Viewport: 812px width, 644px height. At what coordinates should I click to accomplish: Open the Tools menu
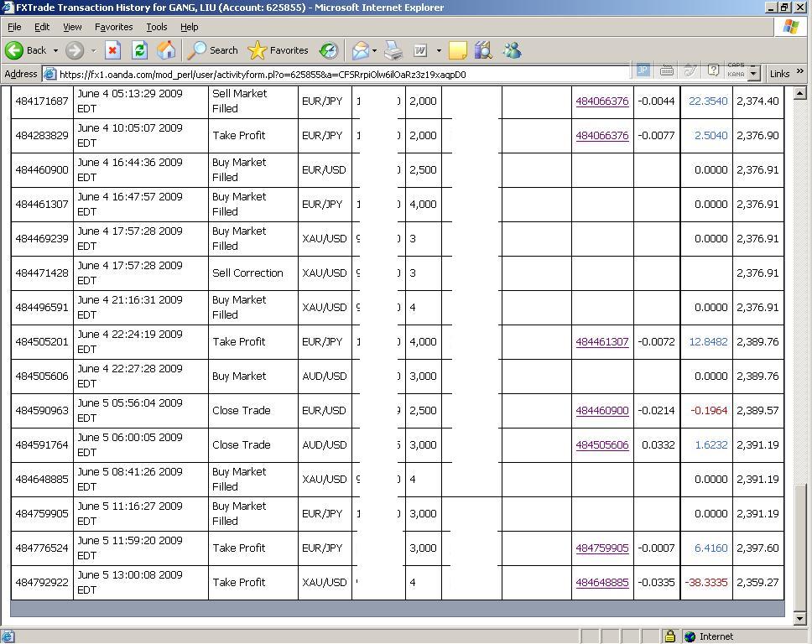pyautogui.click(x=156, y=27)
